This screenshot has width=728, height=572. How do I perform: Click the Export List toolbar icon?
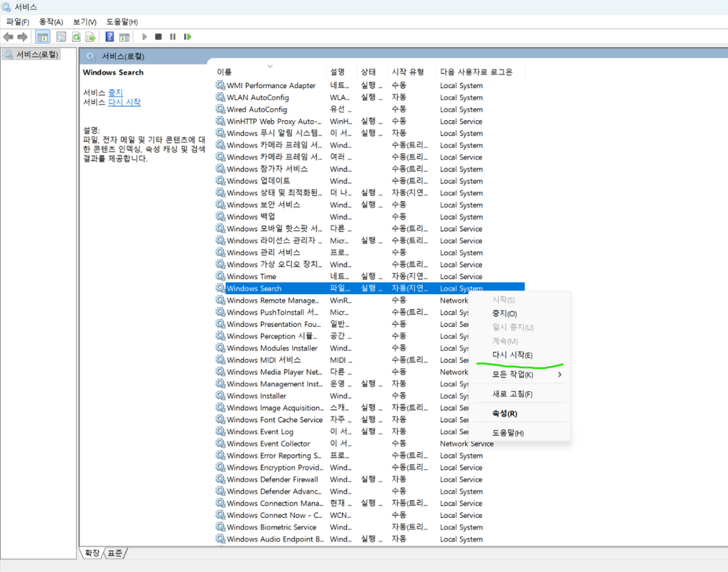90,37
